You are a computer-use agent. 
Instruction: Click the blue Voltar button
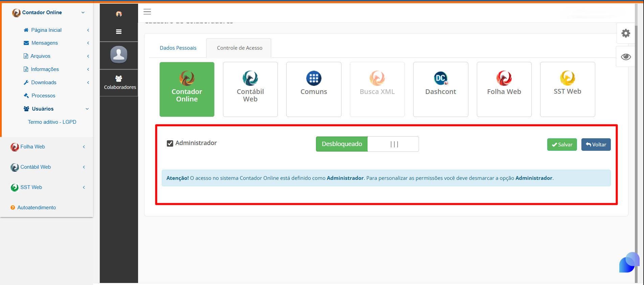click(x=596, y=144)
